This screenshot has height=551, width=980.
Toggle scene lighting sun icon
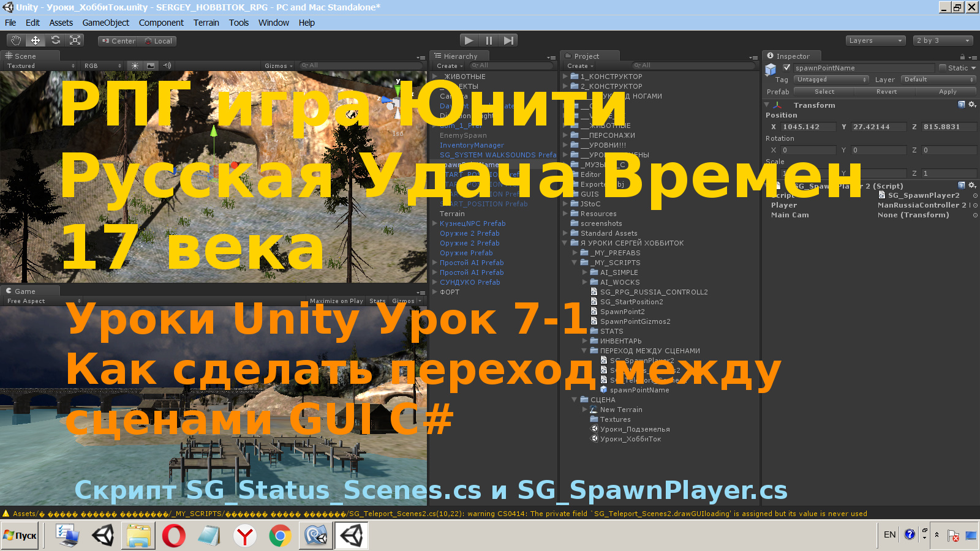click(135, 66)
